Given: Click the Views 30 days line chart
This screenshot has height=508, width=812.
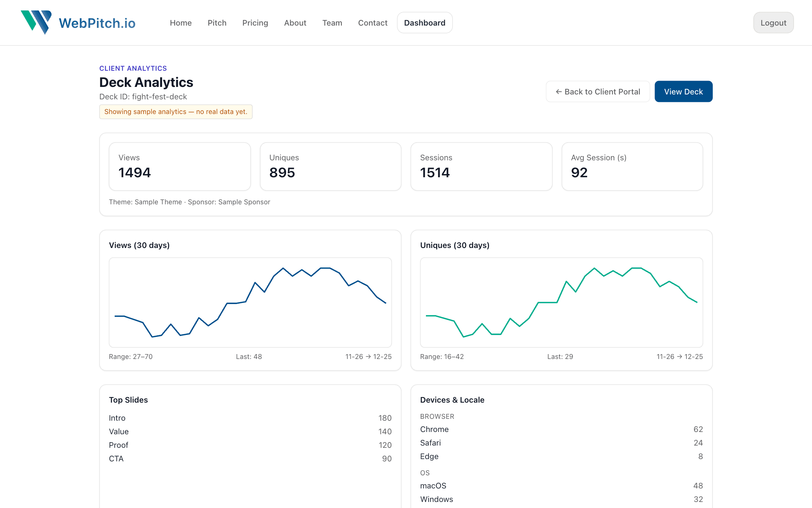Looking at the screenshot, I should point(250,302).
